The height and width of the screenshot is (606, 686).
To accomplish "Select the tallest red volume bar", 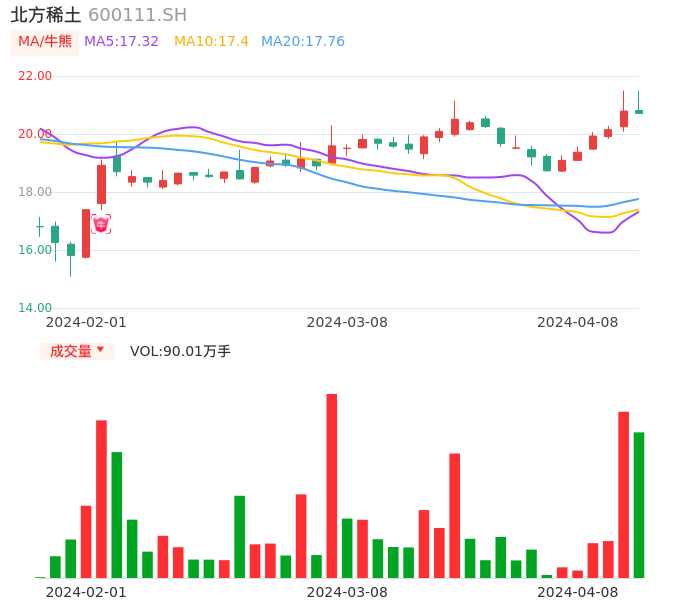I will coord(332,485).
